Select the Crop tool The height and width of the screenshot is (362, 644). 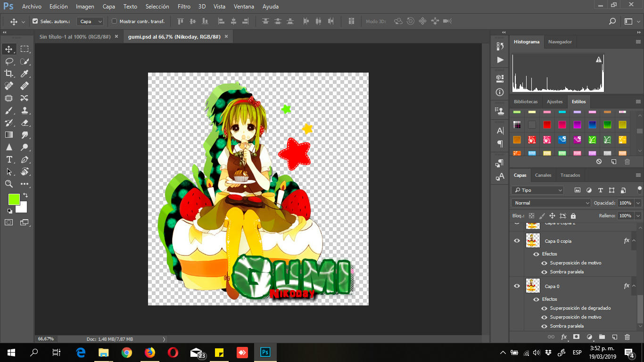(9, 74)
